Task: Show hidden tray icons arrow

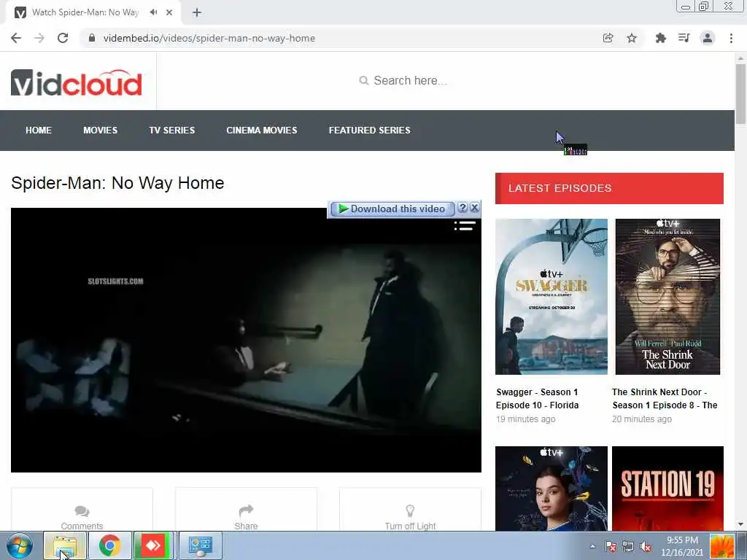Action: (x=592, y=546)
